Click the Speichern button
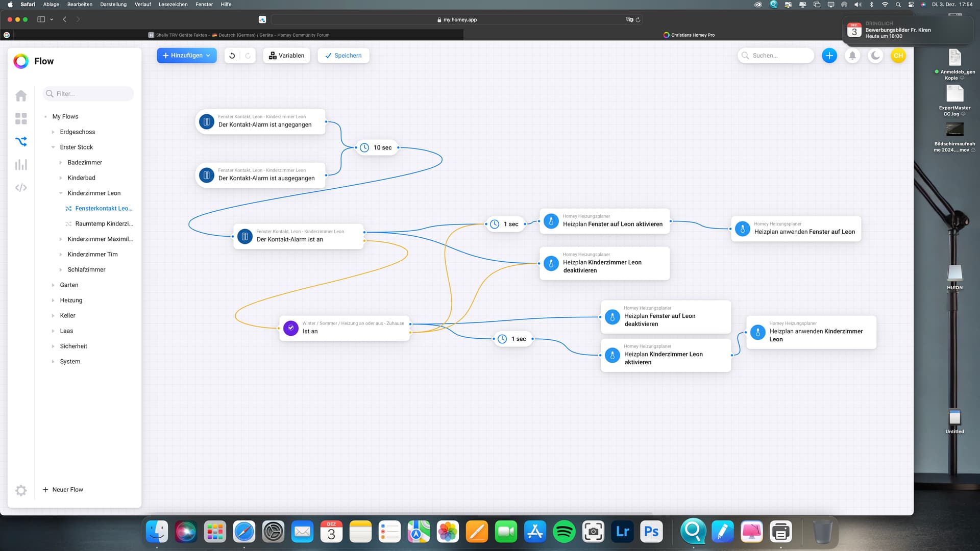 click(x=344, y=56)
